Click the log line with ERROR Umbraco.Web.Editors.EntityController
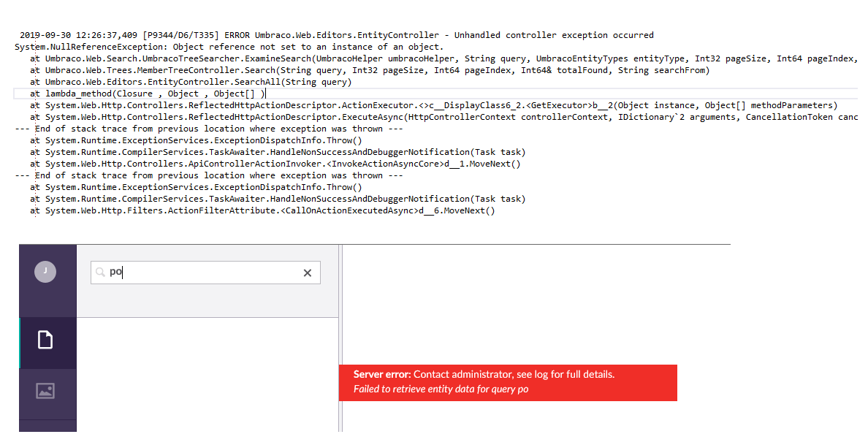Image resolution: width=868 pixels, height=445 pixels. point(337,35)
